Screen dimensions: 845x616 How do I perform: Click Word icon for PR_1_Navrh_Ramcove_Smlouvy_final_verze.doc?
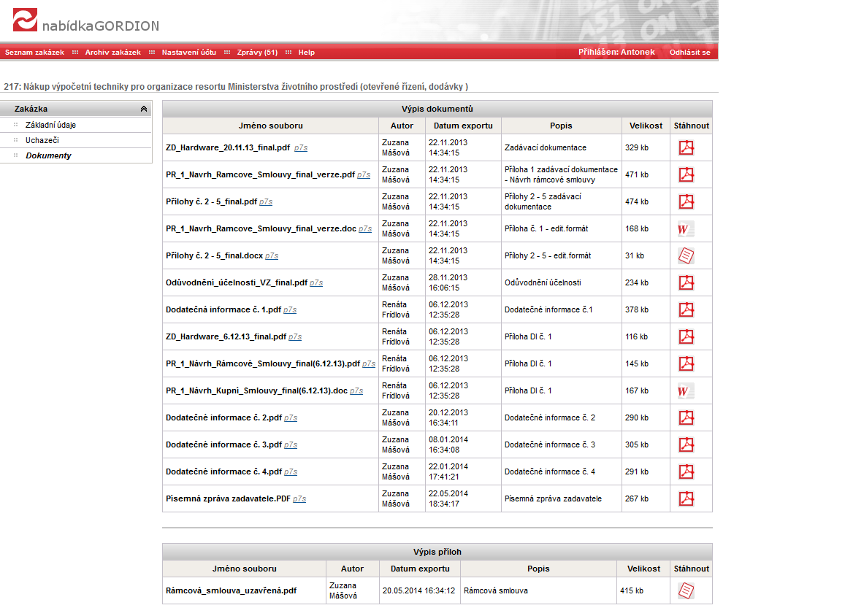tap(685, 229)
